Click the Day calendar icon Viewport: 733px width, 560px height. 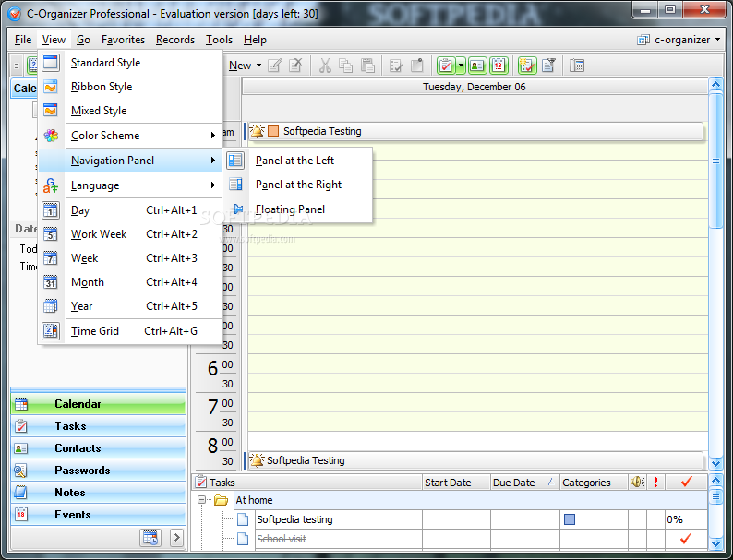(x=51, y=210)
